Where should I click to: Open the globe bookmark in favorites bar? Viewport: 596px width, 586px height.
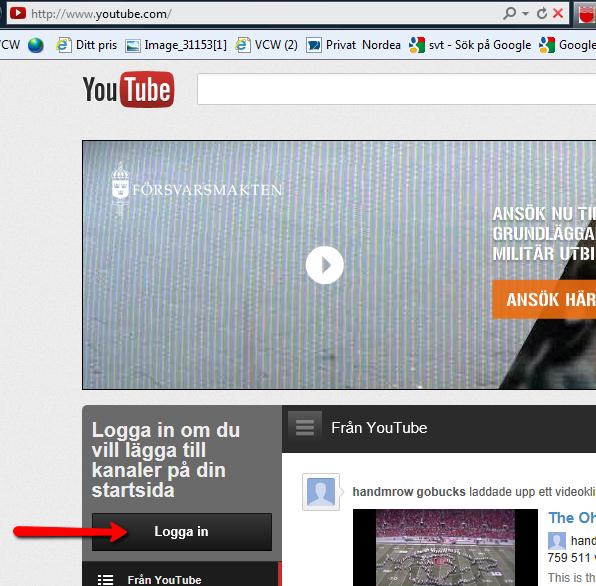tap(36, 45)
